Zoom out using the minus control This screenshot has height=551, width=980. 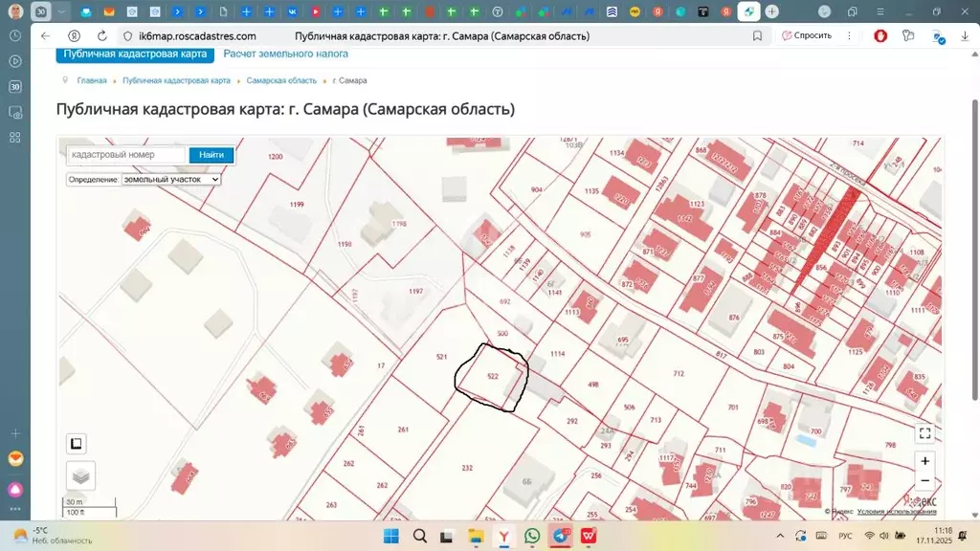point(925,480)
